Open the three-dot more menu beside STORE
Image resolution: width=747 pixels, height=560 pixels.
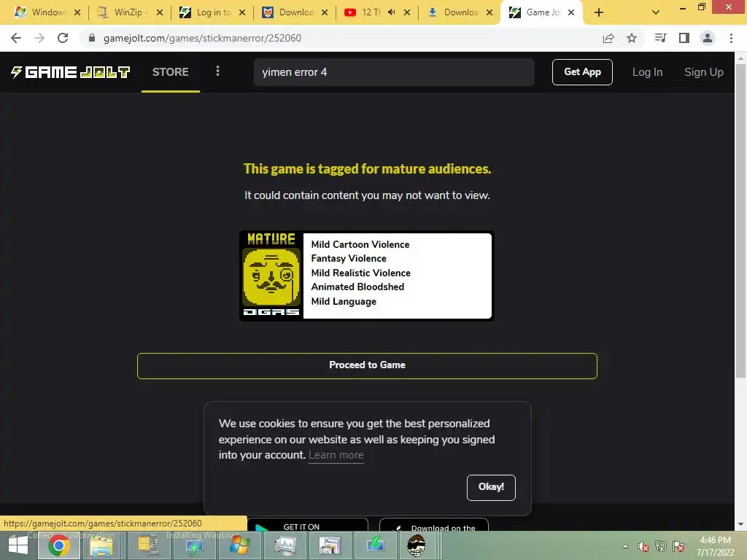tap(217, 71)
